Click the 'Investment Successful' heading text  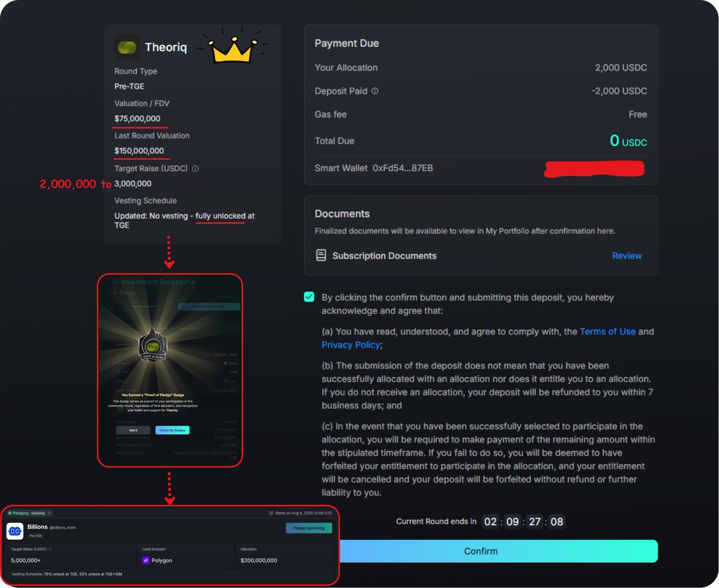[x=158, y=282]
